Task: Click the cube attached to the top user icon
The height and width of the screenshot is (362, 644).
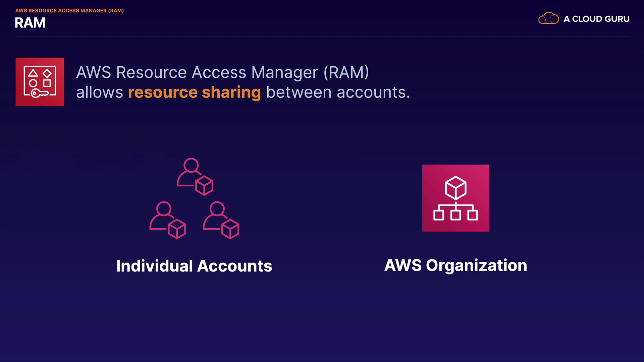Action: (x=204, y=186)
